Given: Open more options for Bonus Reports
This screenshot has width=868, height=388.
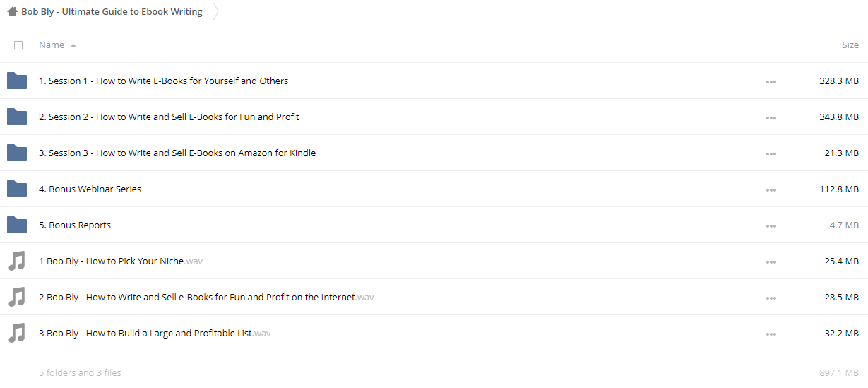Looking at the screenshot, I should click(771, 226).
